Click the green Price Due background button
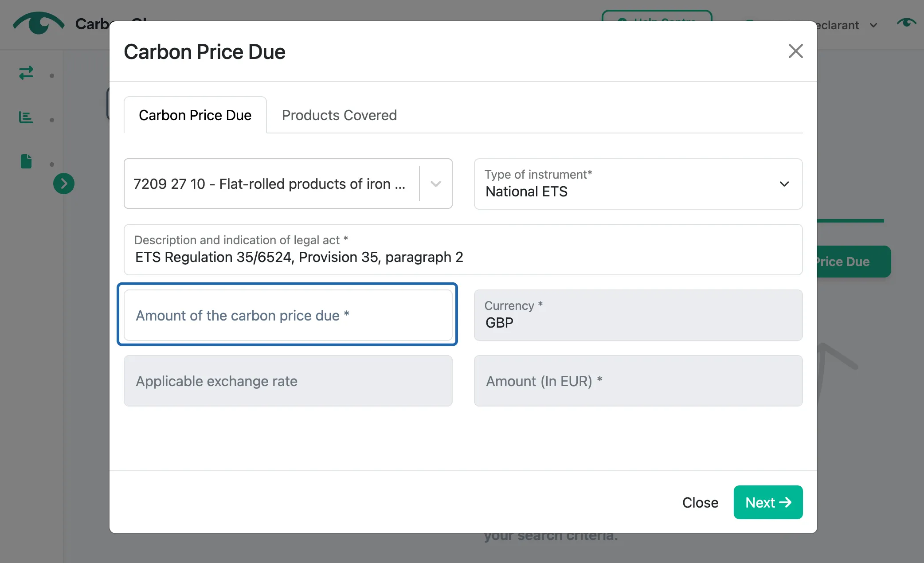The image size is (924, 563). pos(854,262)
